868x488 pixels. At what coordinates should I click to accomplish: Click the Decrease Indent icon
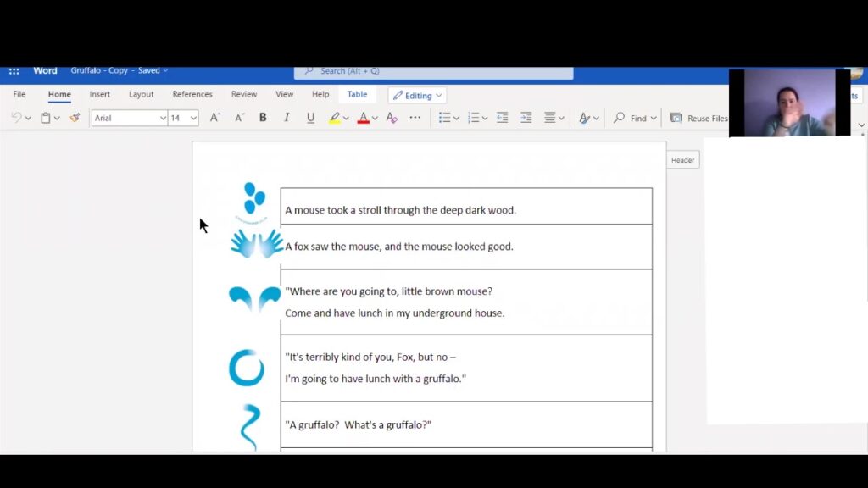(502, 117)
